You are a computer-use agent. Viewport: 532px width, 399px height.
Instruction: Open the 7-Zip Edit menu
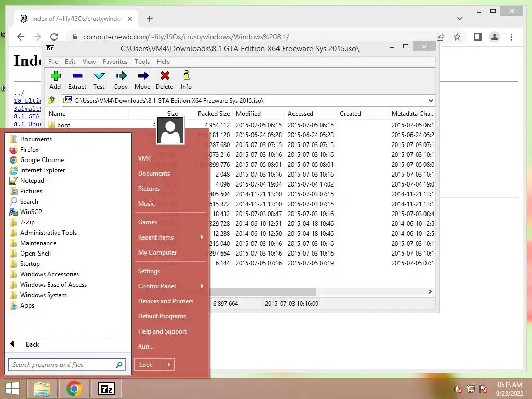click(x=70, y=62)
